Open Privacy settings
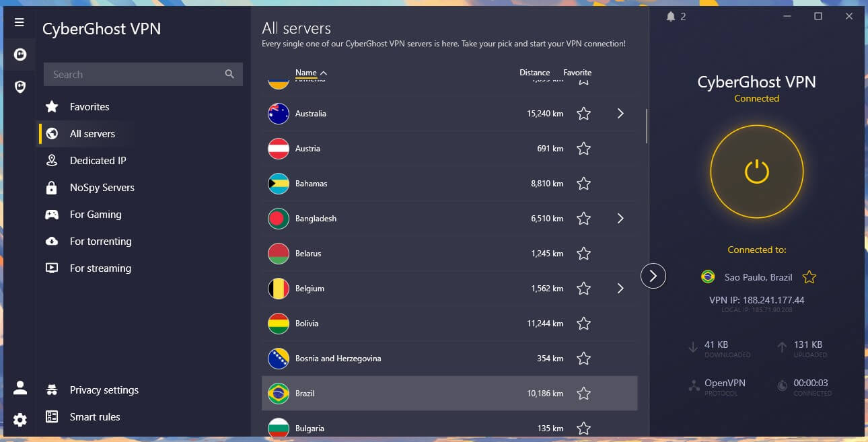Screen dimensions: 868x442 [x=104, y=390]
